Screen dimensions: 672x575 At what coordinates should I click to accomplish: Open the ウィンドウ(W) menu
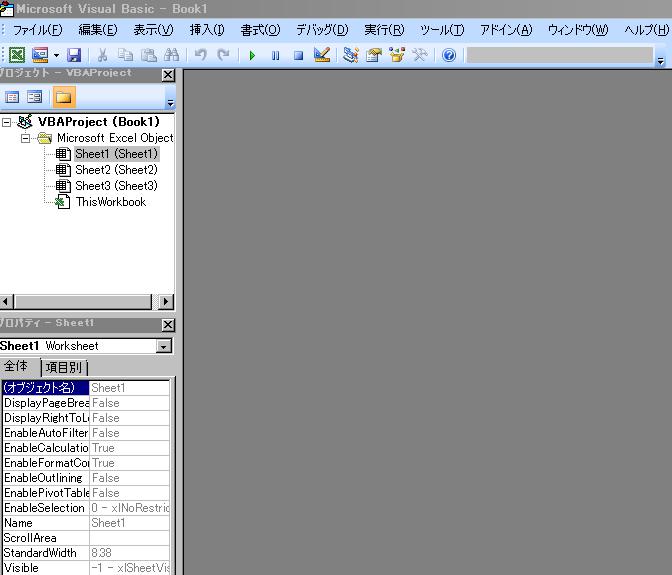click(x=578, y=30)
